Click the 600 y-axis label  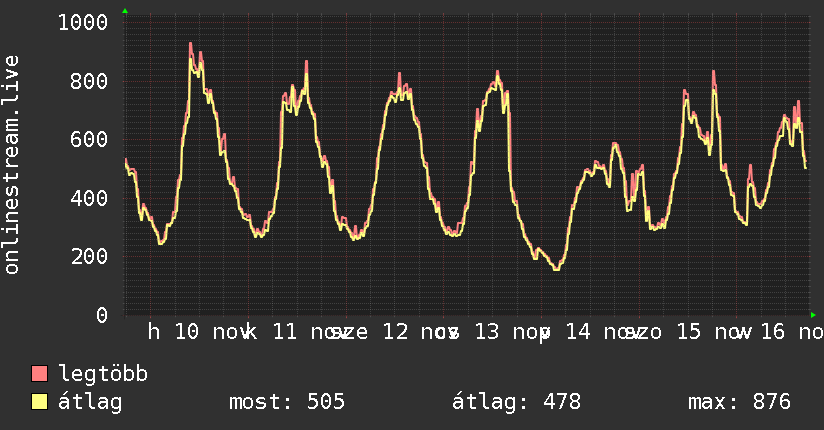(89, 139)
